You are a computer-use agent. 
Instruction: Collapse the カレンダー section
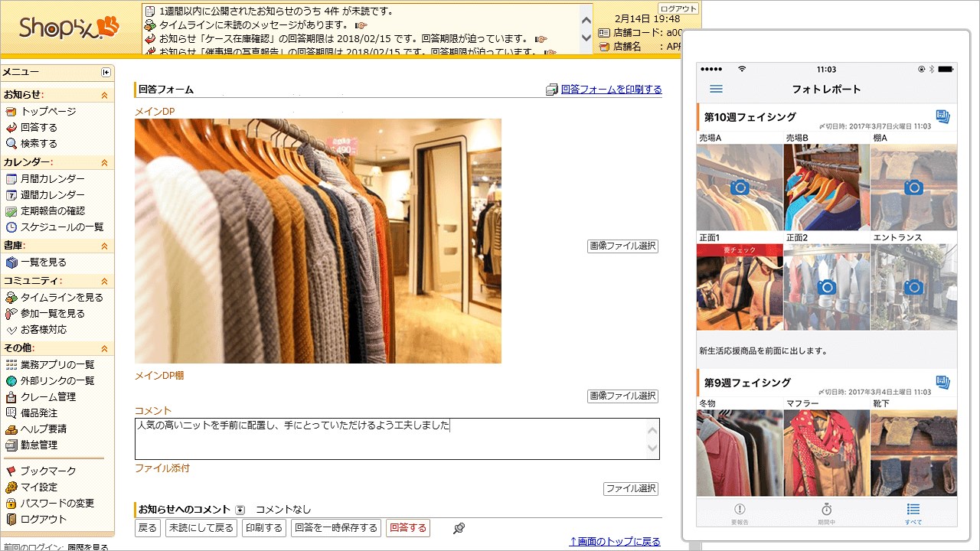(105, 163)
